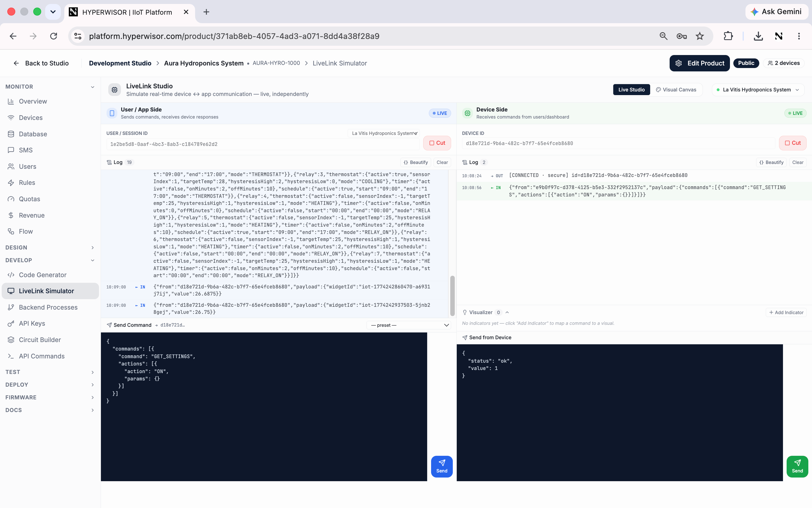Cut the Device Side connection
The width and height of the screenshot is (812, 508).
(x=793, y=143)
